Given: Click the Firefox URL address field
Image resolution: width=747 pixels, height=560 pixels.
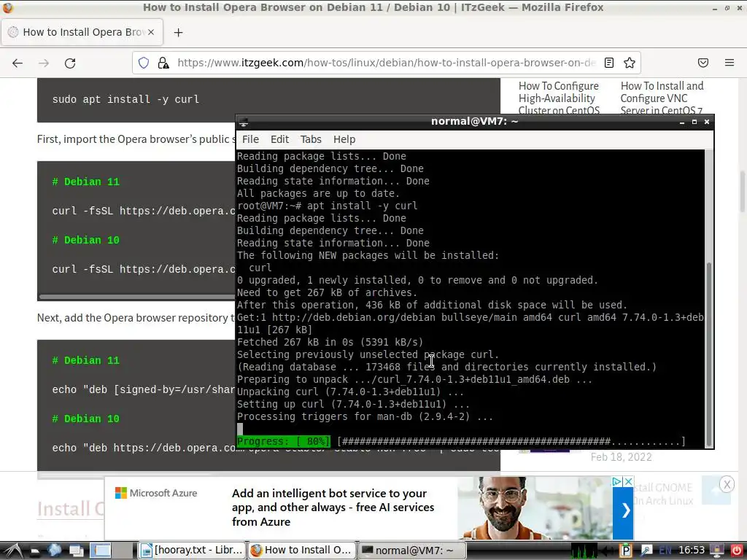Looking at the screenshot, I should [386, 63].
